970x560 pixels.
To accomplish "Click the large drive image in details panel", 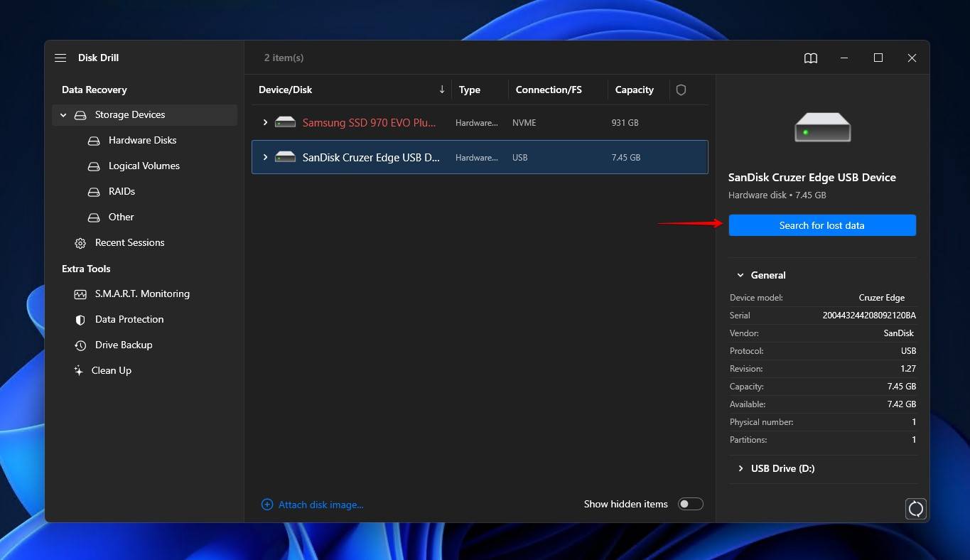I will click(822, 127).
